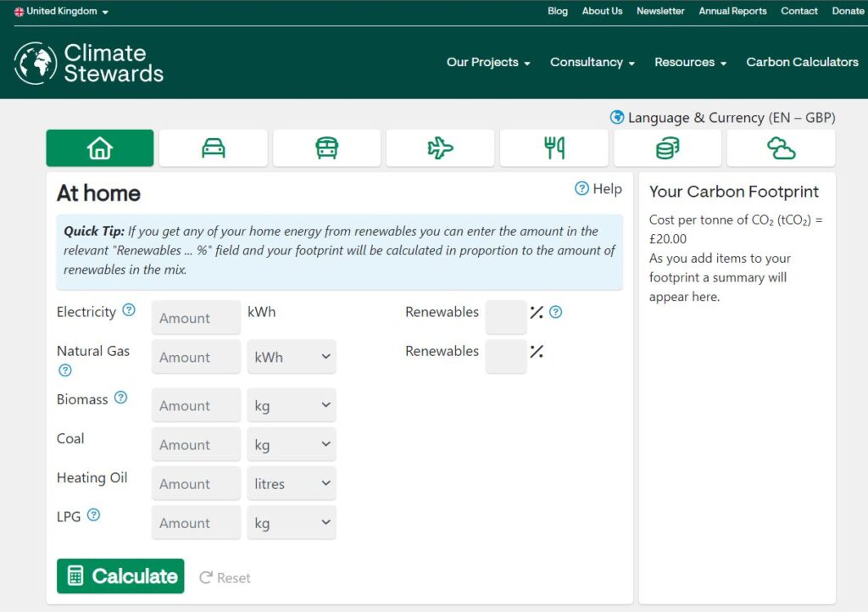Click the Donate link
Viewport: 868px width, 612px height.
coord(848,11)
